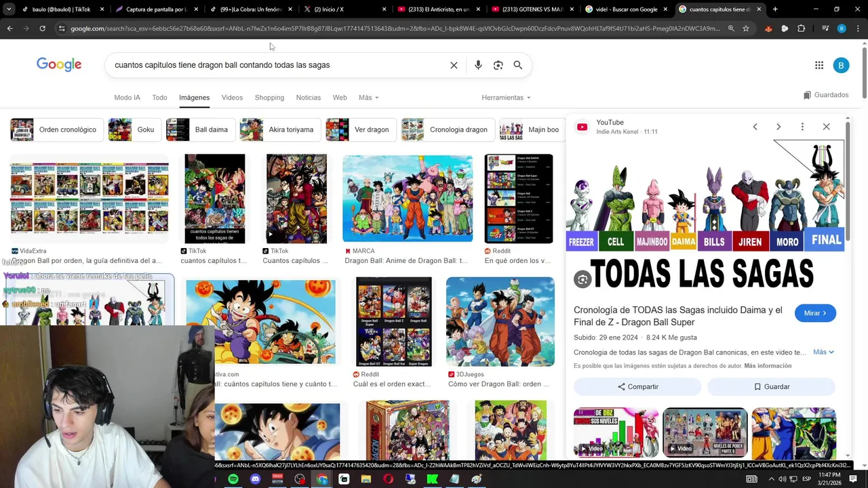Switch to Modo IA tab

pos(127,98)
